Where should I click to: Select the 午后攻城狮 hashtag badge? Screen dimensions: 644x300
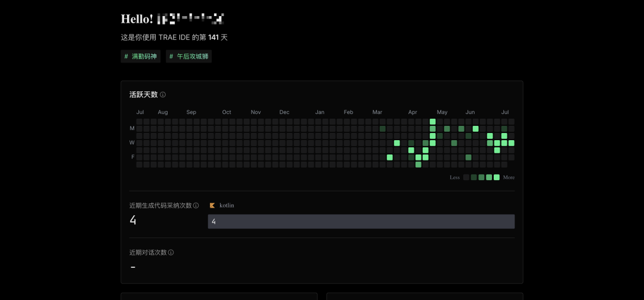point(189,57)
